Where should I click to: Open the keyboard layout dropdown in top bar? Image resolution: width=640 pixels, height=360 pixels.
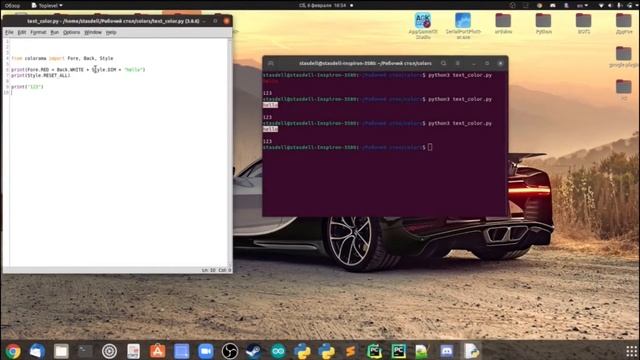click(x=582, y=5)
